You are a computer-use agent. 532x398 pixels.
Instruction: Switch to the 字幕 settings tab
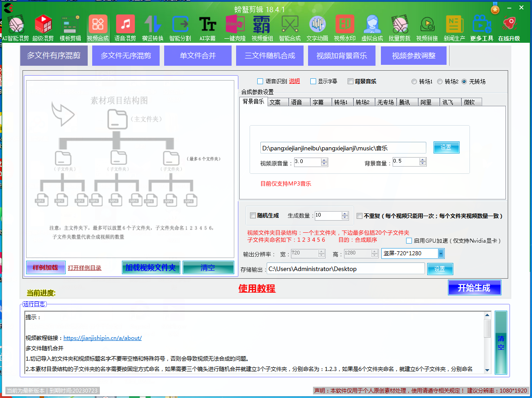(321, 102)
